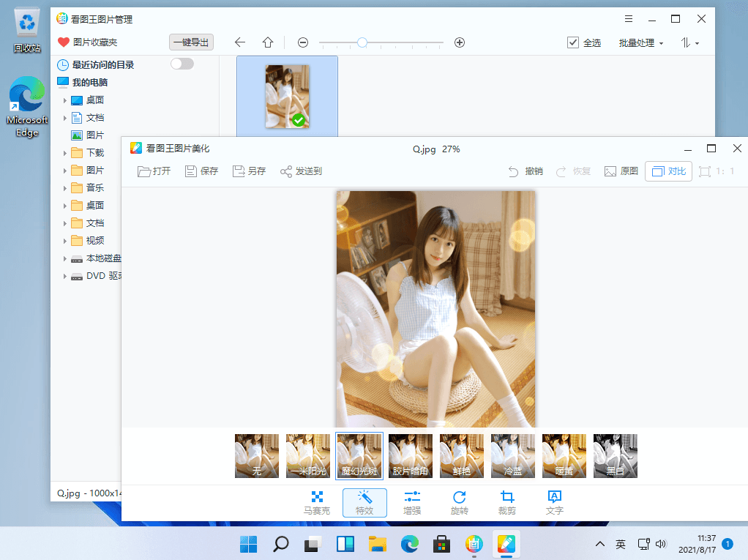Apply the 黑白 effect thumbnail
Image resolution: width=748 pixels, height=560 pixels.
(x=616, y=456)
